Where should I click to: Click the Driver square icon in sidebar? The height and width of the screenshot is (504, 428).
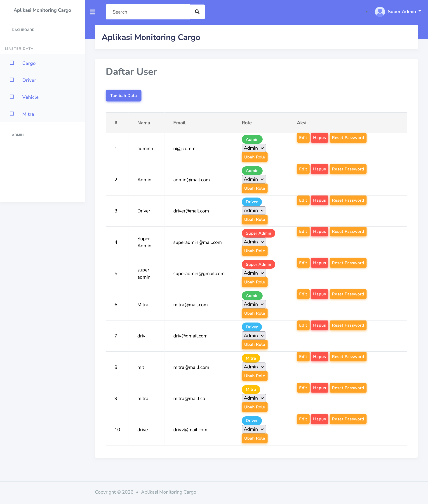(12, 80)
